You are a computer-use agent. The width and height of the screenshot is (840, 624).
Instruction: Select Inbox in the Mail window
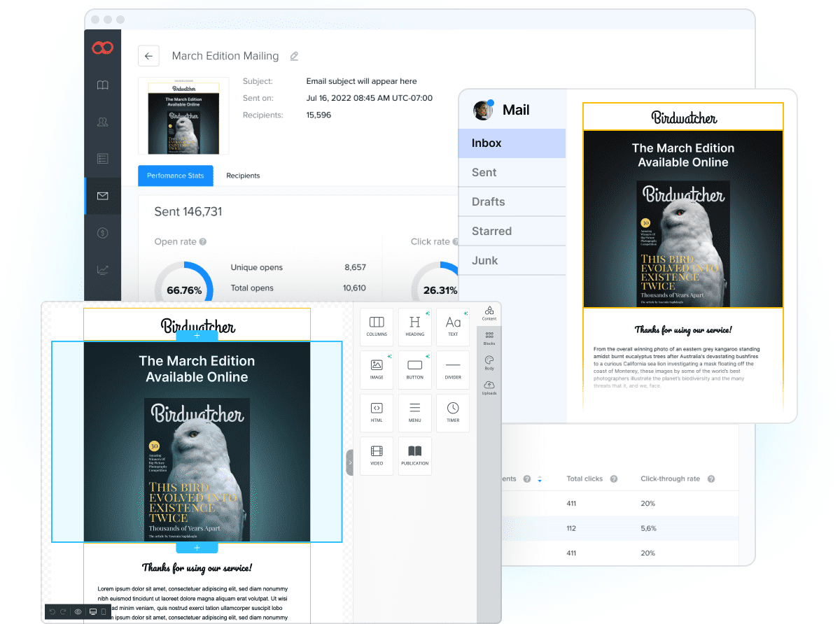512,143
